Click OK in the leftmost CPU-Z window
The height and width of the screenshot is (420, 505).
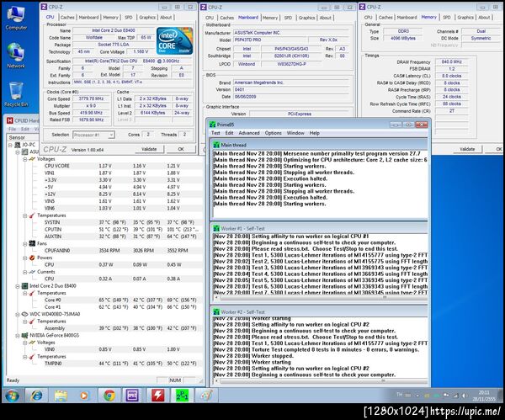pyautogui.click(x=181, y=149)
